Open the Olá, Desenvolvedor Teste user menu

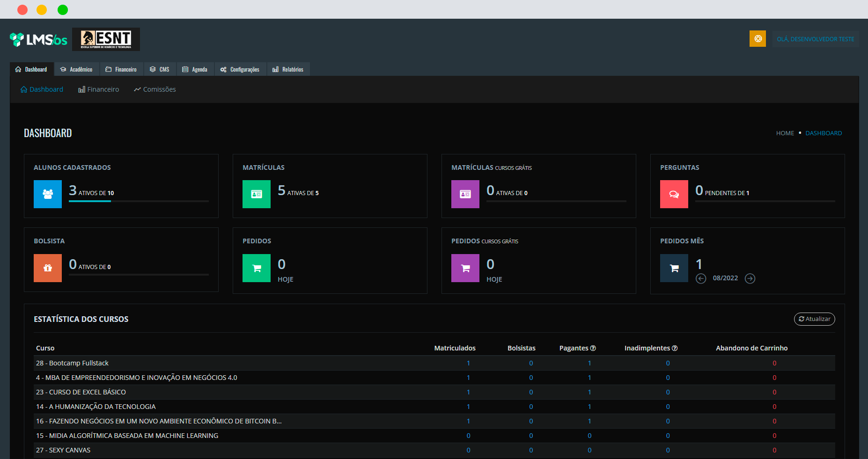pos(815,39)
